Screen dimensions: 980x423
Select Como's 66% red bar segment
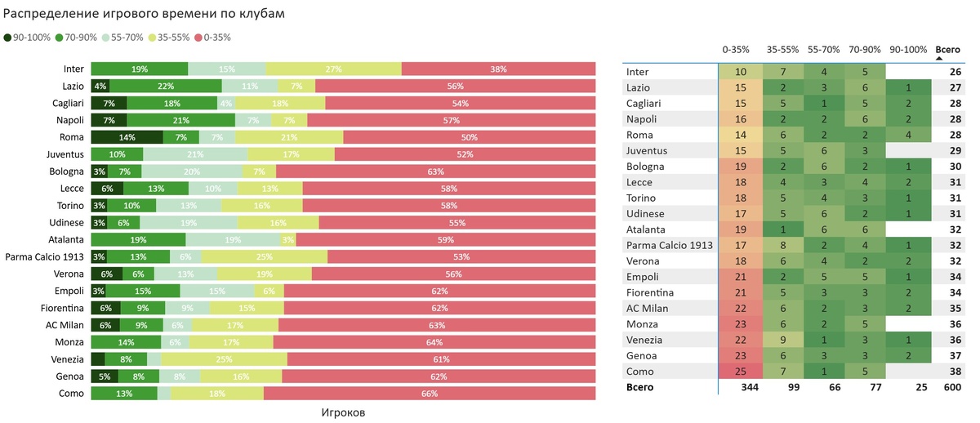(x=429, y=394)
